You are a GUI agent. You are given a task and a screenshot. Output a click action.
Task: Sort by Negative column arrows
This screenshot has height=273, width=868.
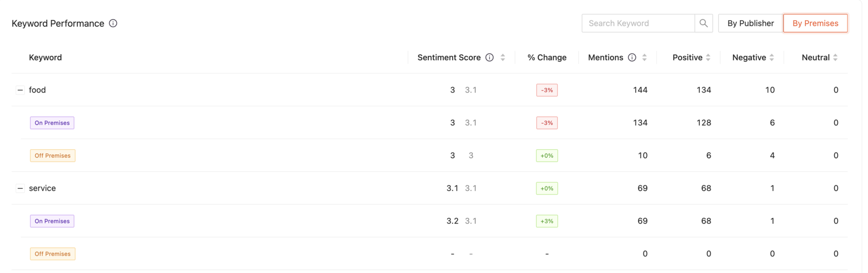[x=772, y=58]
